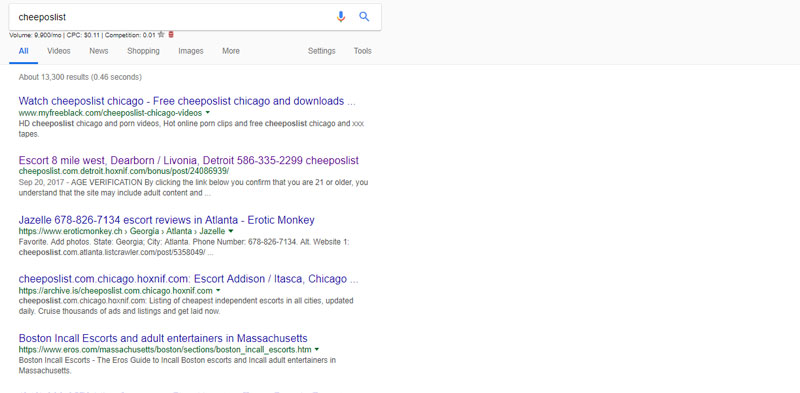
Task: Open the Watch cheeposlist chicago result title
Action: click(187, 101)
